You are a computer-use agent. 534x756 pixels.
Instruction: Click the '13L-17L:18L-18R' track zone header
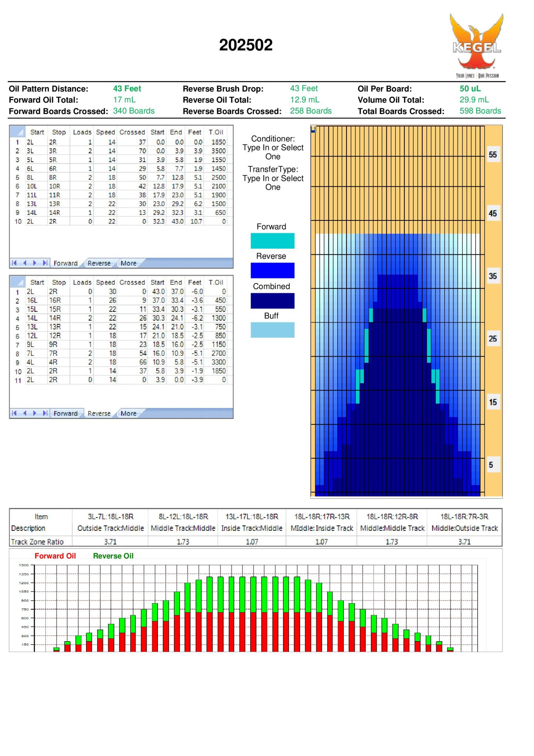click(252, 516)
